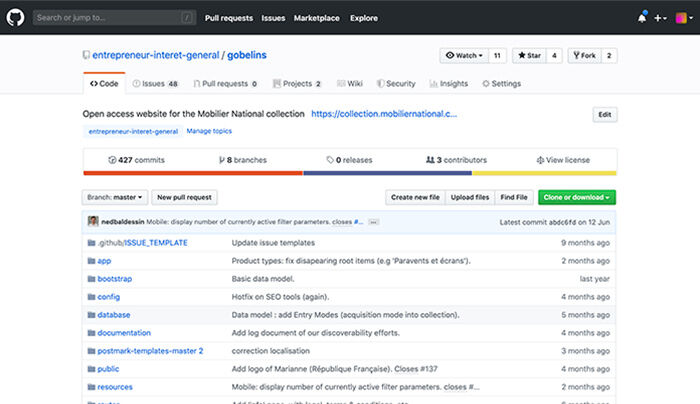
Task: Open the Watch dropdown button
Action: 464,55
